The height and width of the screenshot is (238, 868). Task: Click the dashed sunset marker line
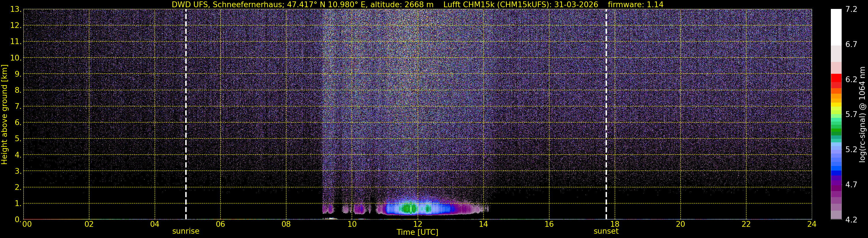[606, 114]
